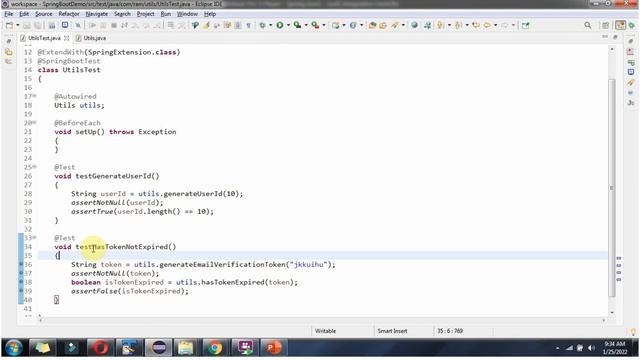Image resolution: width=640 pixels, height=360 pixels.
Task: Switch to the Utils.java editor tab
Action: (x=91, y=38)
